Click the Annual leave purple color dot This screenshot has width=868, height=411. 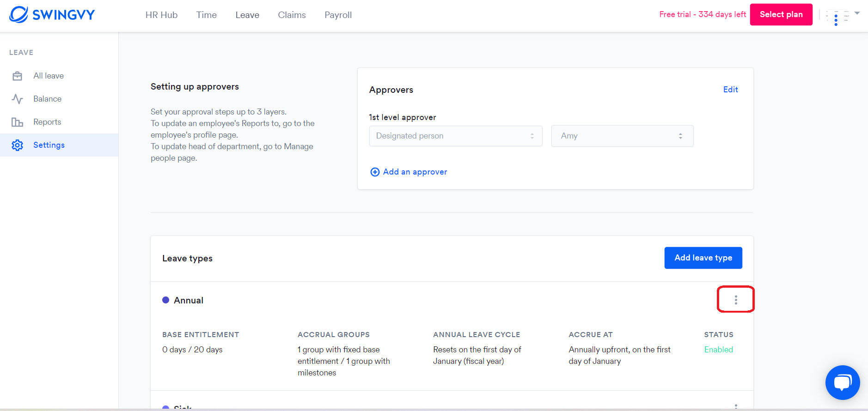(166, 300)
